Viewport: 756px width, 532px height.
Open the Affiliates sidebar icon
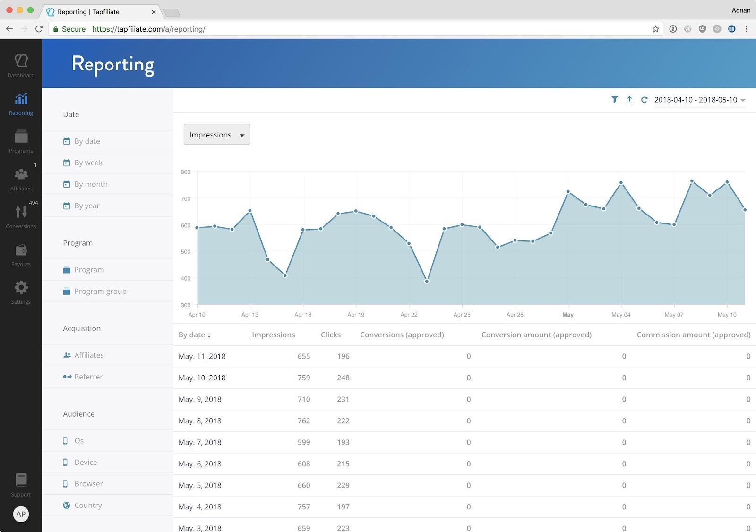pos(21,179)
